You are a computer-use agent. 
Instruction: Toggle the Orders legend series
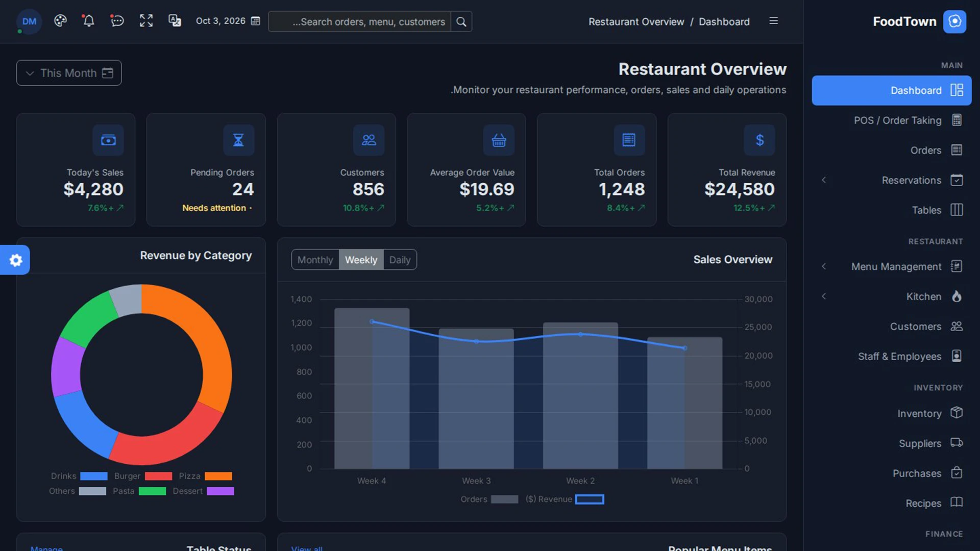[x=489, y=499]
